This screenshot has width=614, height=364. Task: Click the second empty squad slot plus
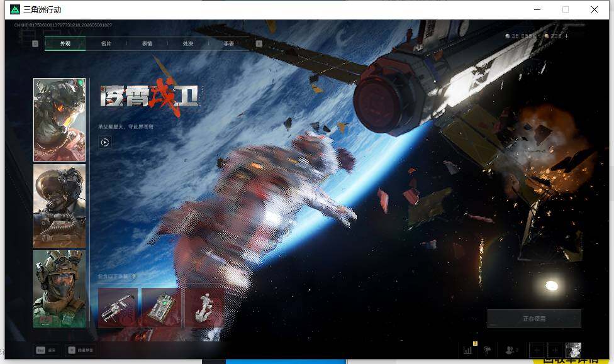point(555,350)
